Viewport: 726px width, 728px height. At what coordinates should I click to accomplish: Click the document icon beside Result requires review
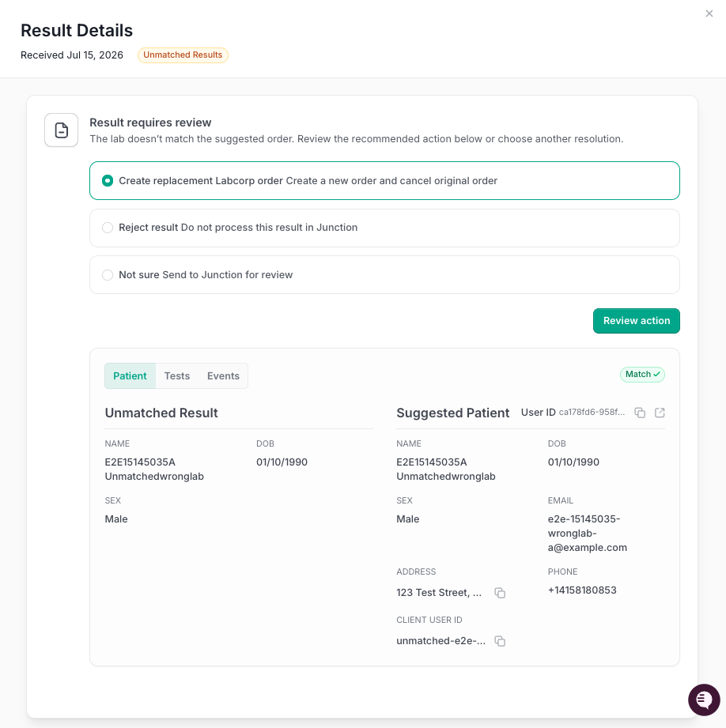[62, 130]
